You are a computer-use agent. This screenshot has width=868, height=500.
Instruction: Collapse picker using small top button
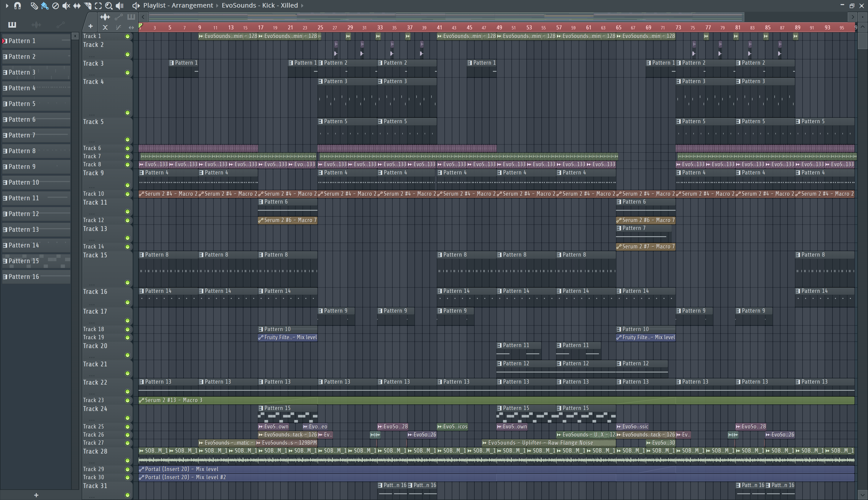coord(75,36)
